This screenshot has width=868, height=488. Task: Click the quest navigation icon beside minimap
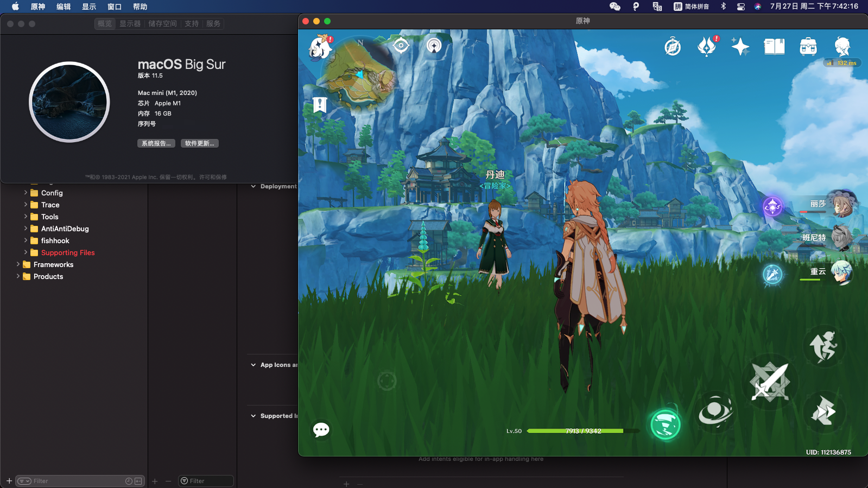434,46
